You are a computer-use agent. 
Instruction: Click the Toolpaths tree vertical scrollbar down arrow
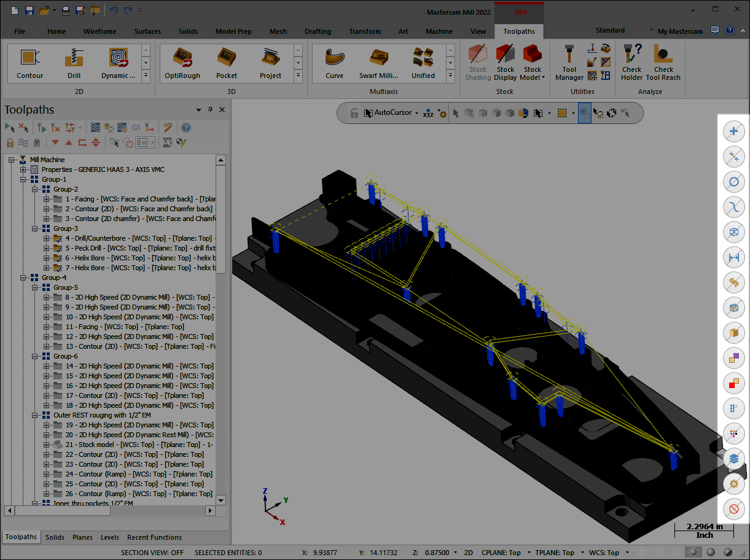(221, 500)
